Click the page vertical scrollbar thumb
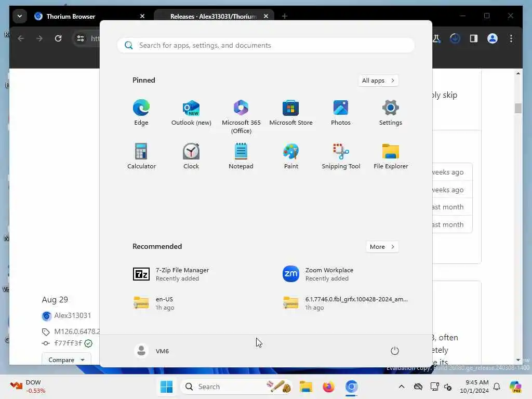Image resolution: width=532 pixels, height=399 pixels. point(518,108)
